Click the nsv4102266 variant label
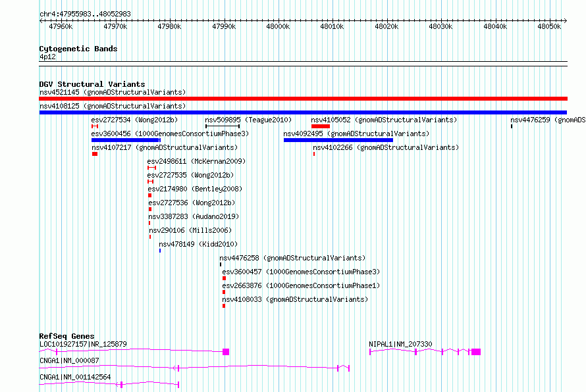This screenshot has height=392, width=586. tap(386, 147)
